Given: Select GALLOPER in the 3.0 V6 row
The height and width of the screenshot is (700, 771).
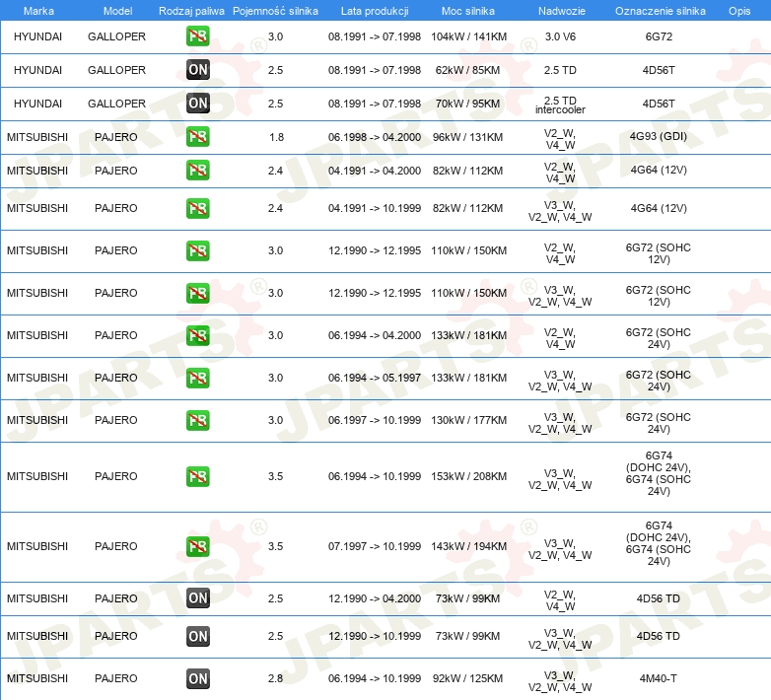Looking at the screenshot, I should [116, 36].
